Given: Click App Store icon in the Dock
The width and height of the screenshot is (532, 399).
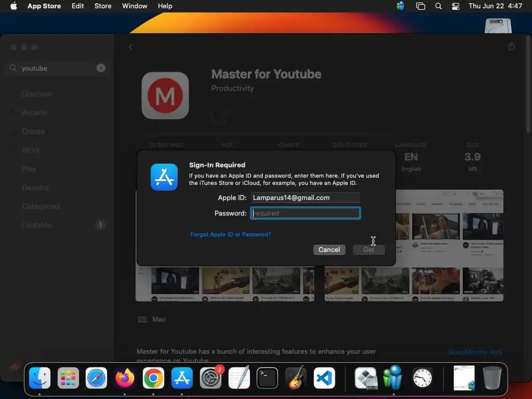Looking at the screenshot, I should tap(182, 378).
